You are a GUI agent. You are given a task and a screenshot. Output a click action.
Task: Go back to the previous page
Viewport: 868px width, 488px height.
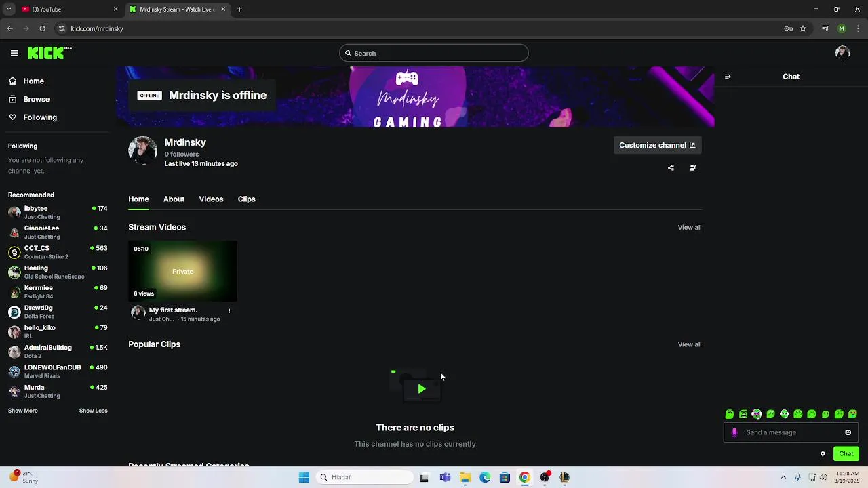[9, 28]
